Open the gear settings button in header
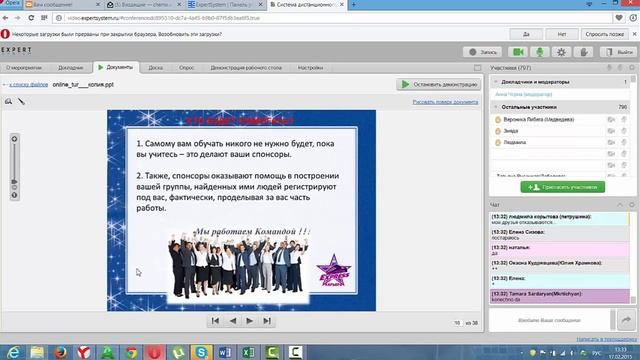This screenshot has width=640, height=360. click(561, 52)
